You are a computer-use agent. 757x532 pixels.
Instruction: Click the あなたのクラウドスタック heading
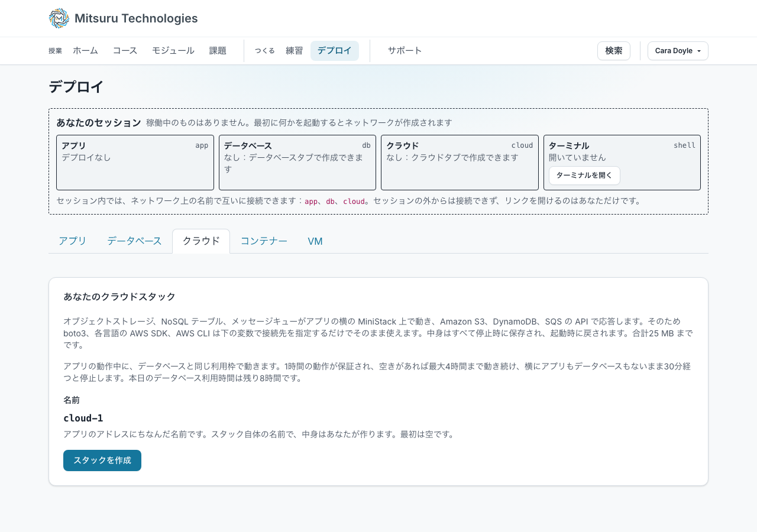pos(119,297)
